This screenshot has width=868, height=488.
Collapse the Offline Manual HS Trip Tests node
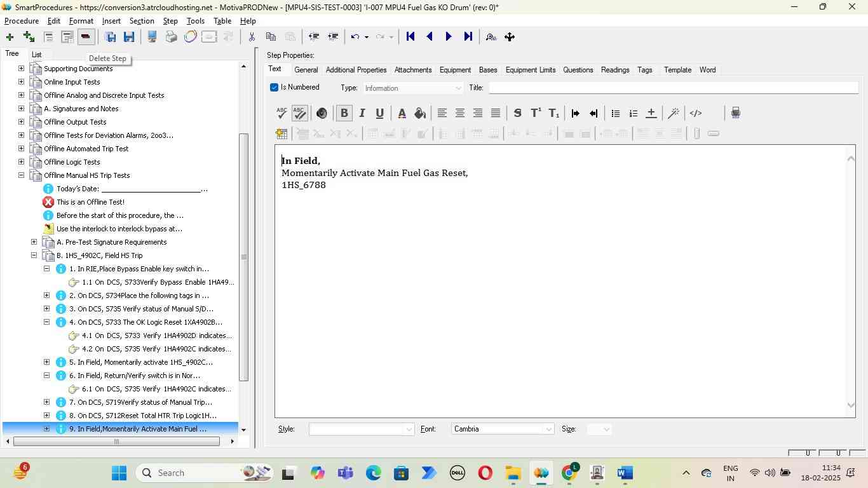pos(21,175)
